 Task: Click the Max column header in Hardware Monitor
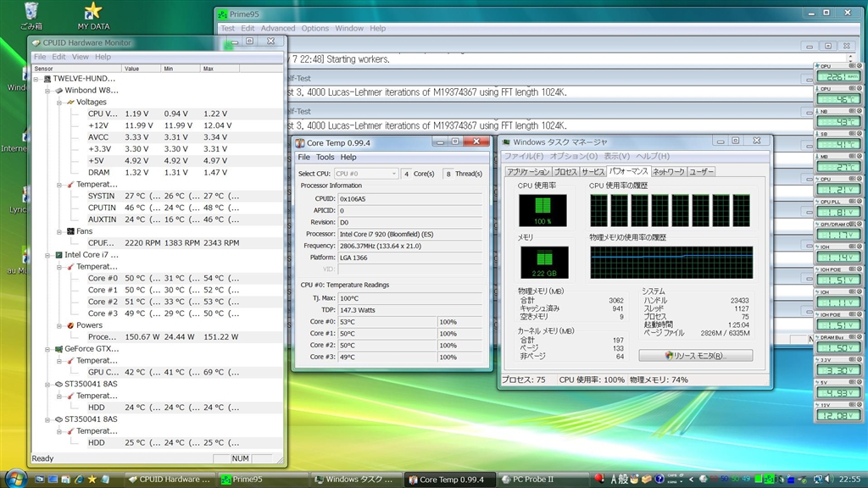pos(220,69)
